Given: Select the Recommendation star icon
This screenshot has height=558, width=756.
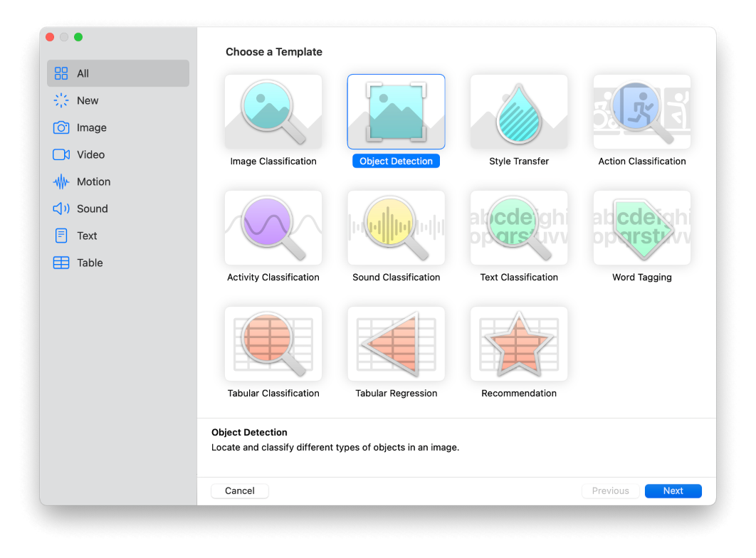Looking at the screenshot, I should click(x=519, y=344).
